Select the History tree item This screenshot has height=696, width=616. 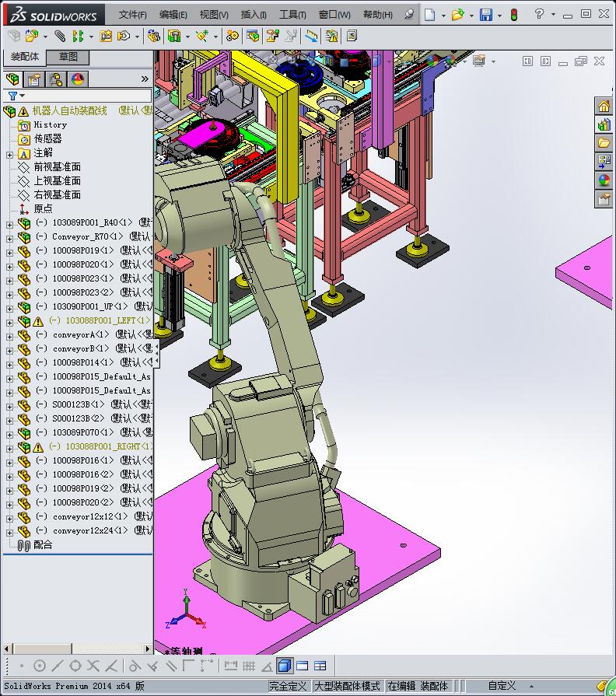pos(50,124)
